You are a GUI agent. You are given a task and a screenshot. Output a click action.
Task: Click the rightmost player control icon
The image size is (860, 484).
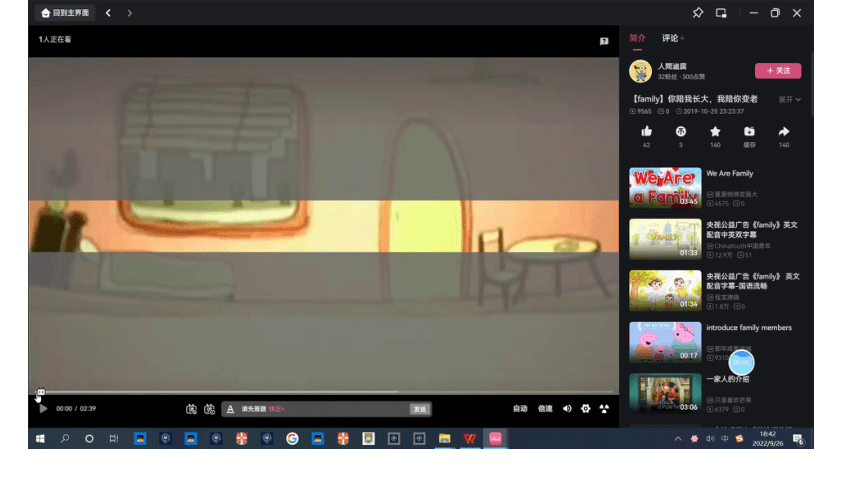point(604,409)
